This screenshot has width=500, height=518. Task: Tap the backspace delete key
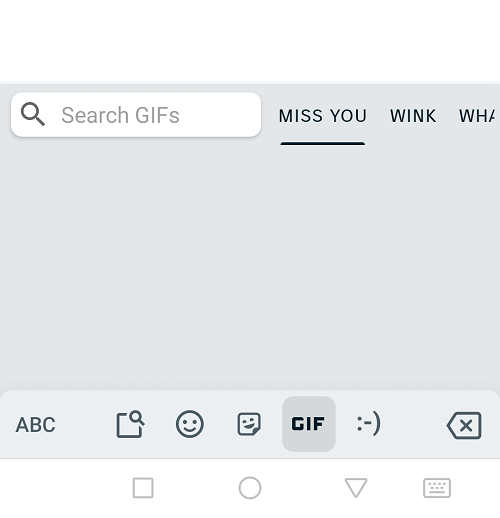464,425
